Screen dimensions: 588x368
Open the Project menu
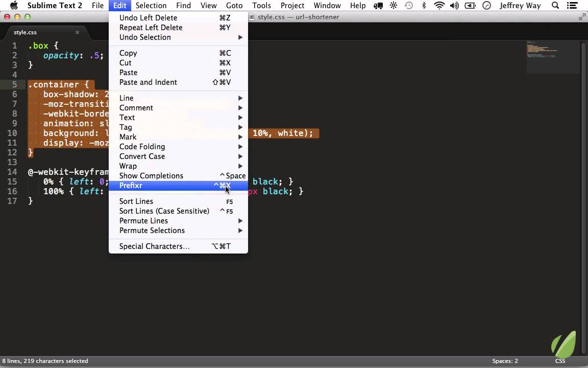(292, 5)
